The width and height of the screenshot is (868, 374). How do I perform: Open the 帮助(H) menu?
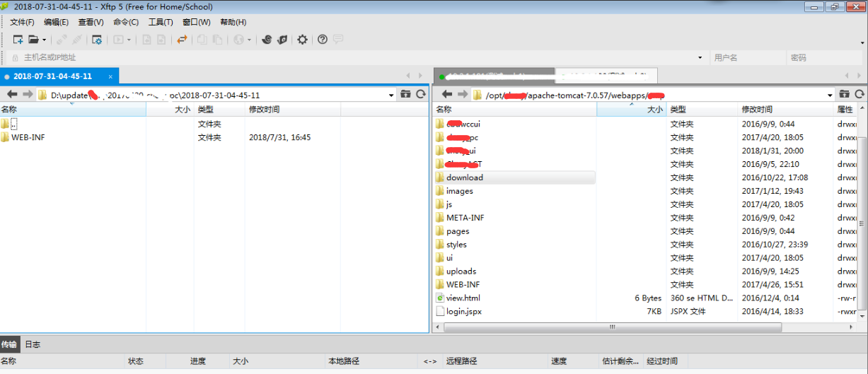(x=233, y=22)
